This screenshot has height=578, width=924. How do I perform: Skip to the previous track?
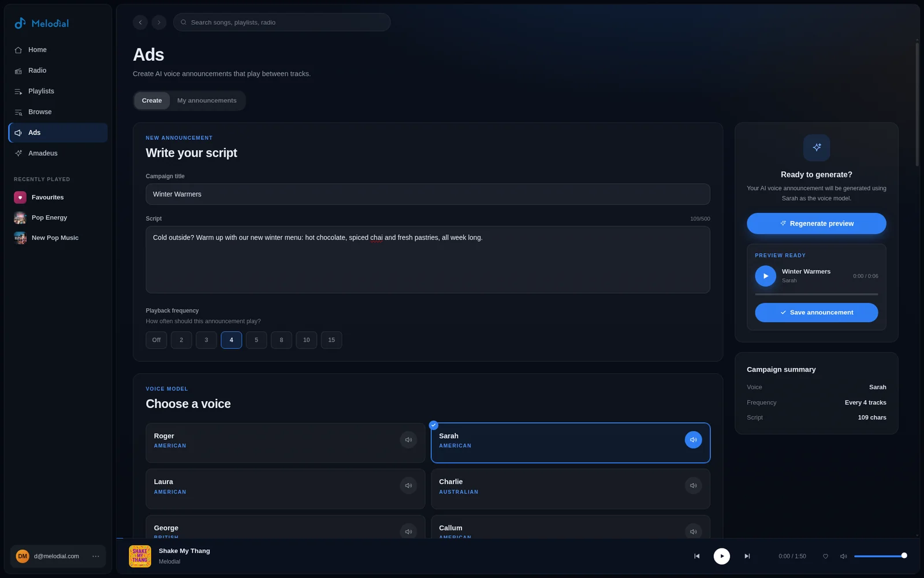click(x=696, y=556)
